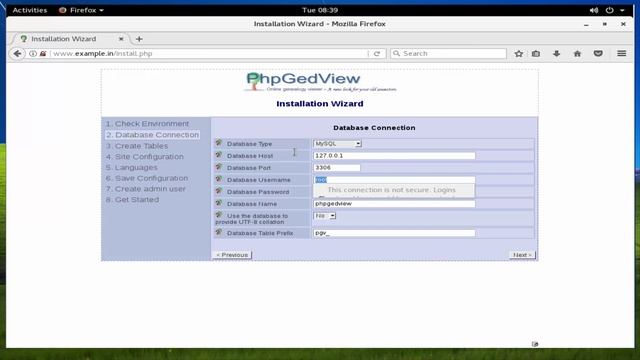
Task: Open the clock calendar Tue 08:39
Action: pyautogui.click(x=320, y=10)
